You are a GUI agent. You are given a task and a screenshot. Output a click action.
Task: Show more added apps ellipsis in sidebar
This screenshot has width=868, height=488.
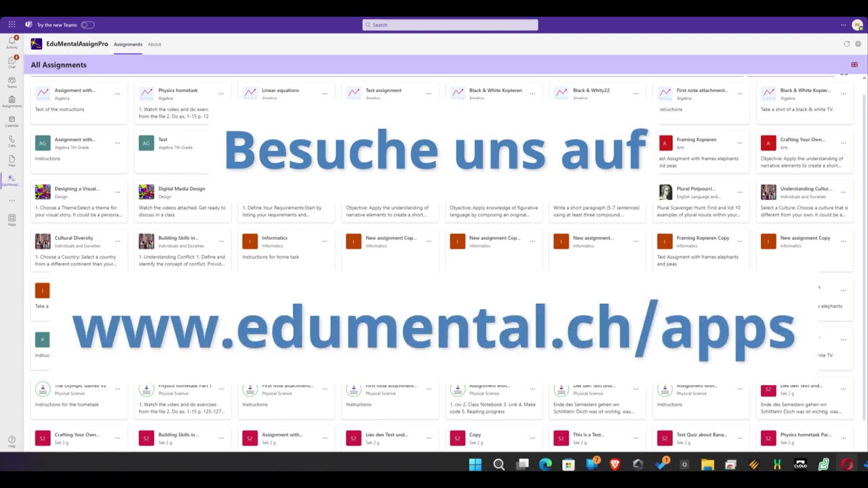point(12,200)
